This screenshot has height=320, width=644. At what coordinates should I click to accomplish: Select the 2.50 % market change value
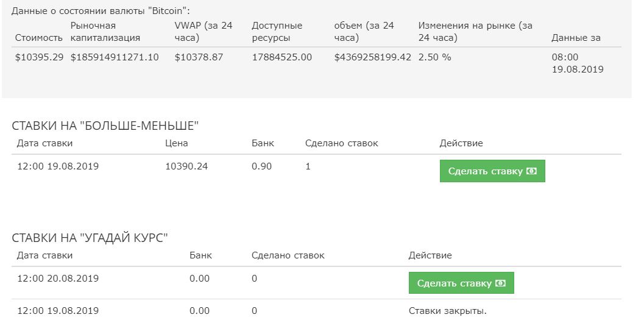tap(434, 57)
